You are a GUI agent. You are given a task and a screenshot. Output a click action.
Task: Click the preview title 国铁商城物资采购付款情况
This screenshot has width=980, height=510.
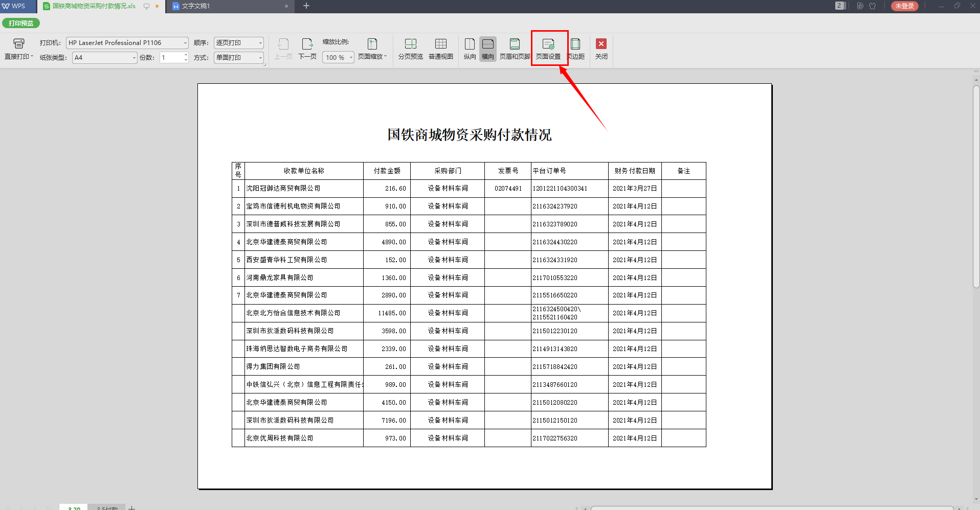[469, 135]
